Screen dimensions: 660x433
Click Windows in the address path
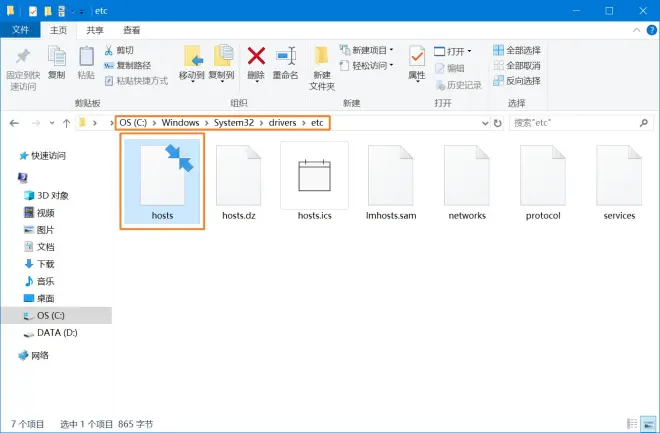tap(180, 123)
